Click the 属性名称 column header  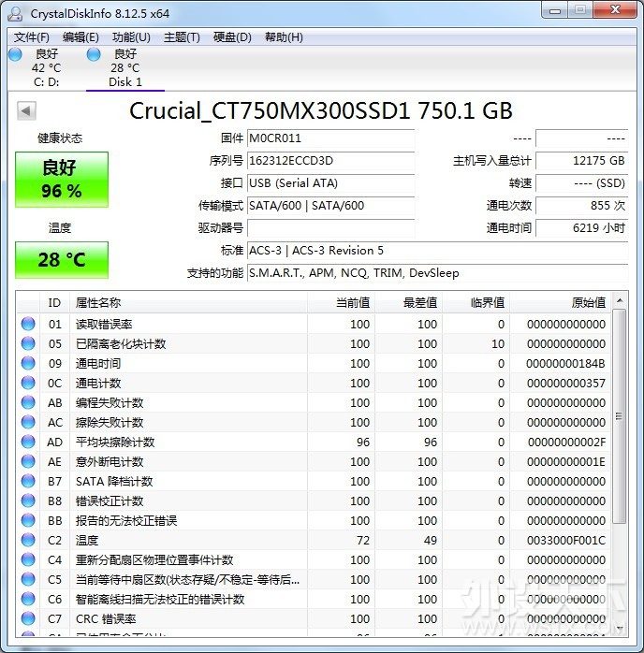[x=188, y=303]
